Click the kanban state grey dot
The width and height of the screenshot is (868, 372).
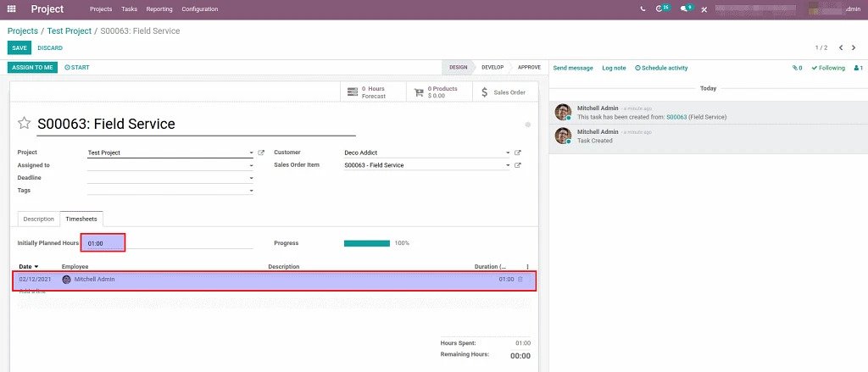pyautogui.click(x=527, y=125)
